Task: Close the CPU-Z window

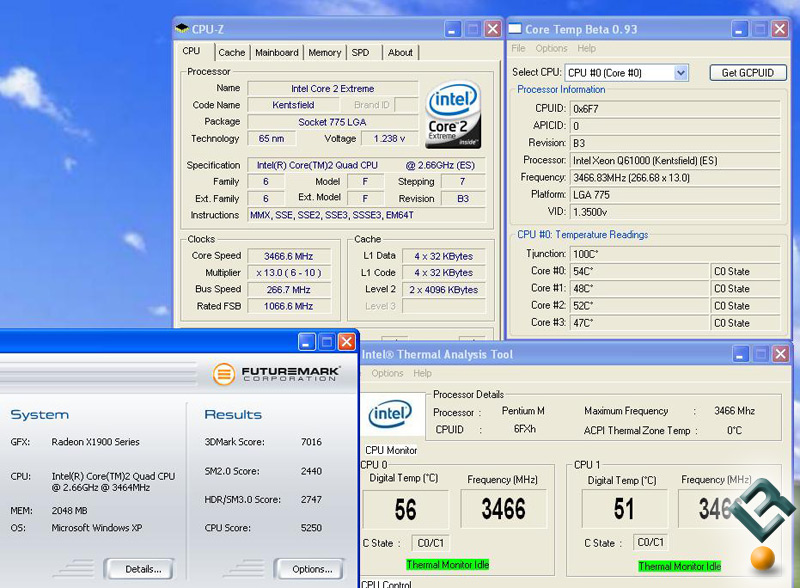Action: tap(492, 29)
